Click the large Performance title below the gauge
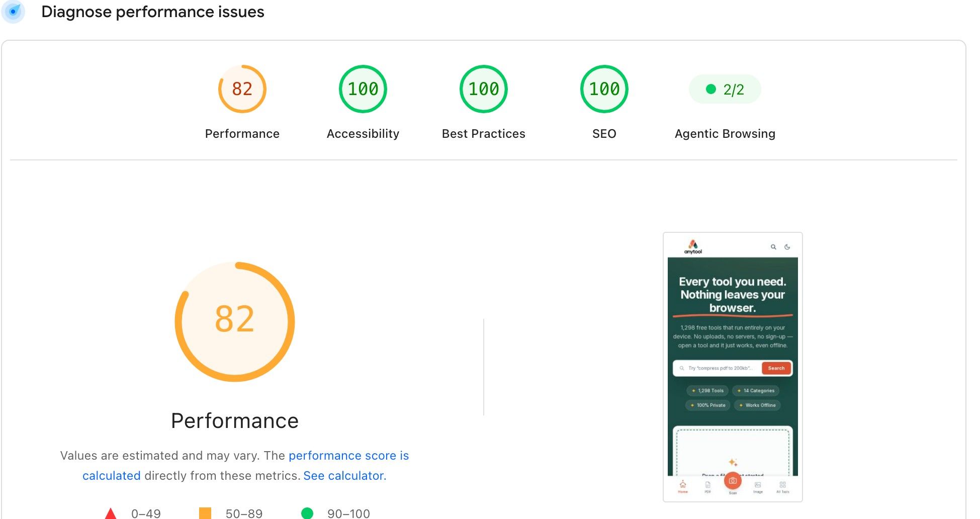The image size is (980, 519). point(235,421)
